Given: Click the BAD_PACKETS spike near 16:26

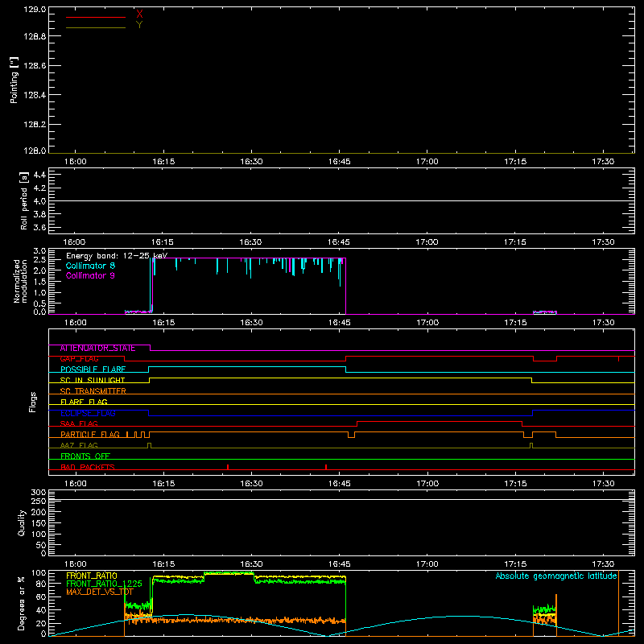Looking at the screenshot, I should (228, 467).
